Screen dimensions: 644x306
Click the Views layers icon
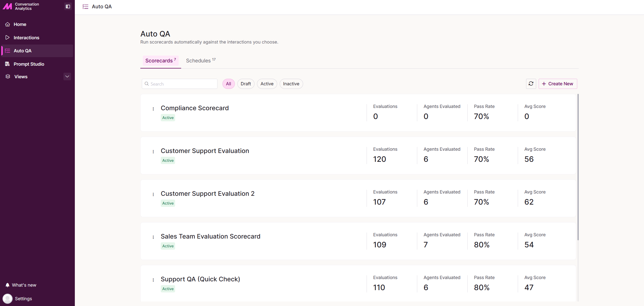coord(8,76)
